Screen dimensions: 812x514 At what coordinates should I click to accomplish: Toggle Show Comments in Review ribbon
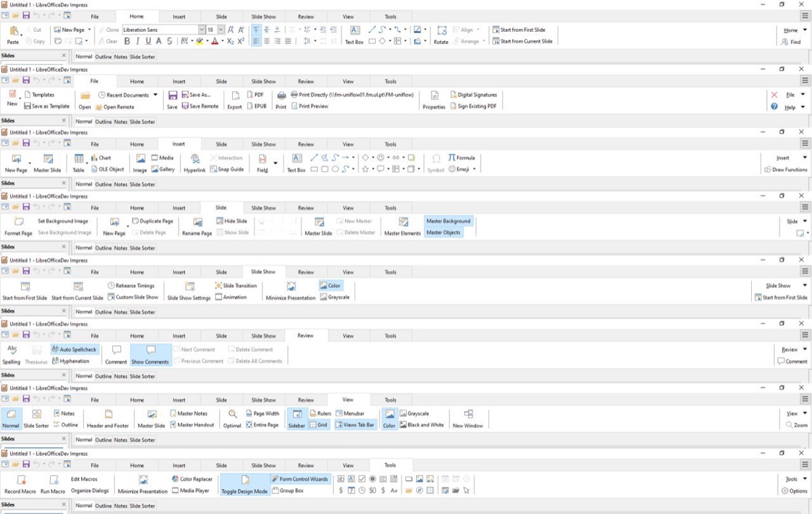pyautogui.click(x=150, y=354)
